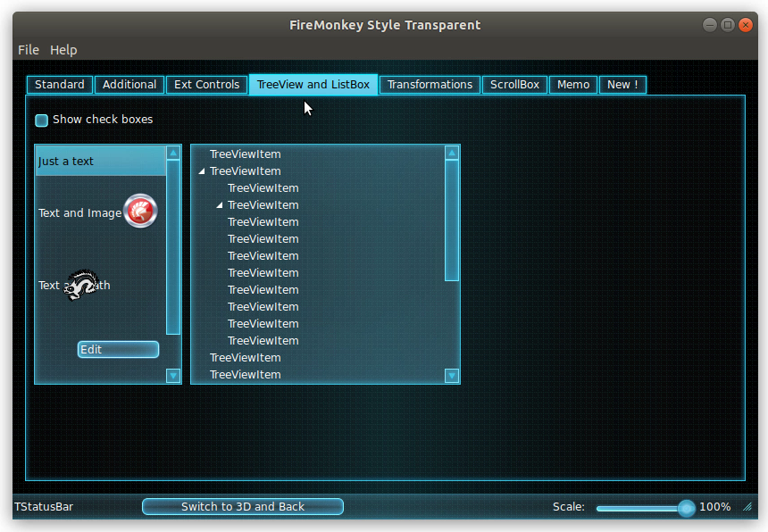This screenshot has width=768, height=532.
Task: Close the FireMonkey Style Transparent window
Action: pyautogui.click(x=746, y=25)
